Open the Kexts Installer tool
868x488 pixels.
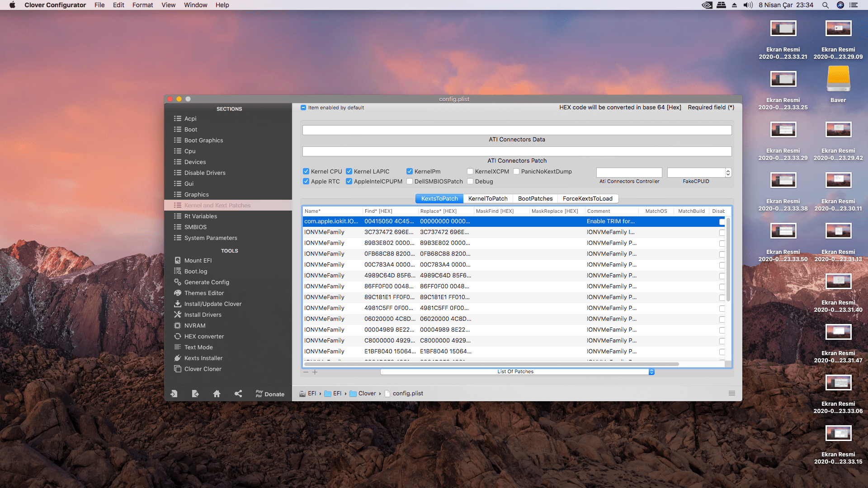pos(203,358)
